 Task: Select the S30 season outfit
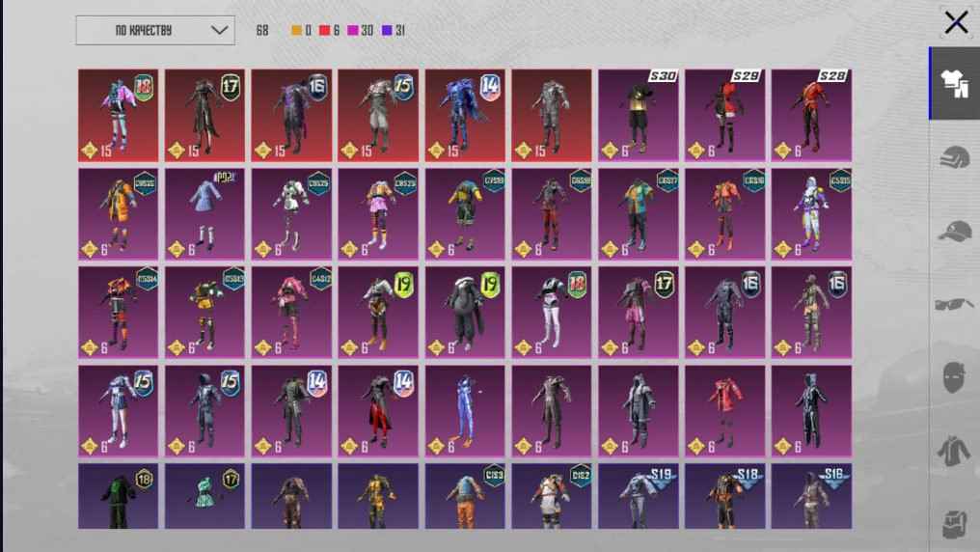coord(639,116)
